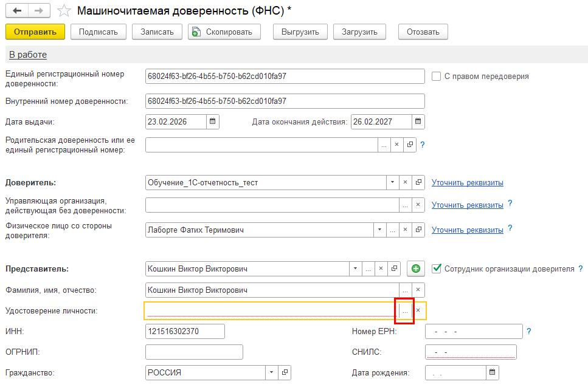Expand the Доверитель dropdown list

[393, 182]
